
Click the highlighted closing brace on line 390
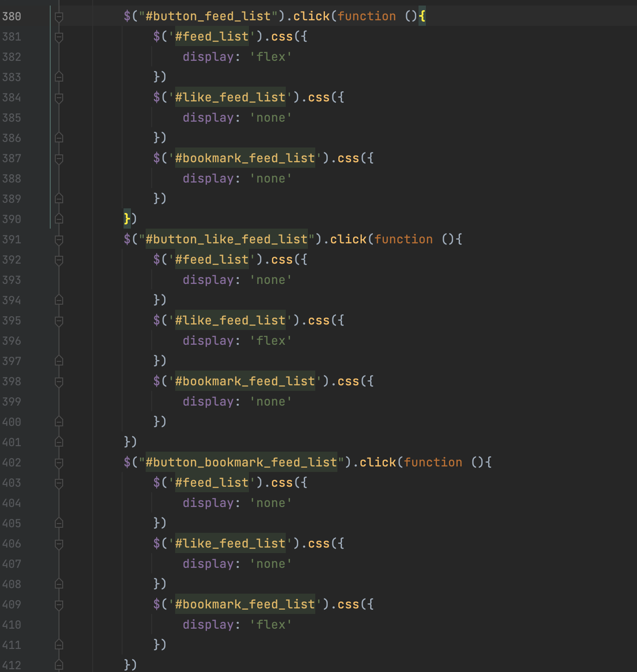[127, 218]
